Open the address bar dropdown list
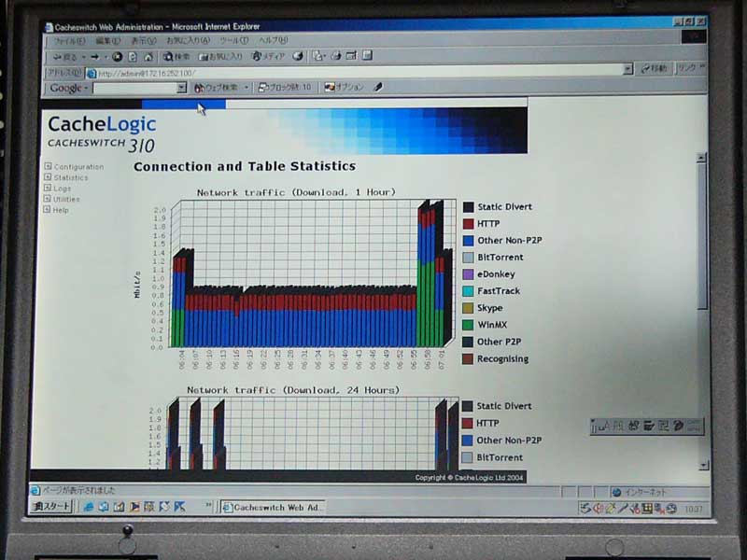 tap(627, 69)
